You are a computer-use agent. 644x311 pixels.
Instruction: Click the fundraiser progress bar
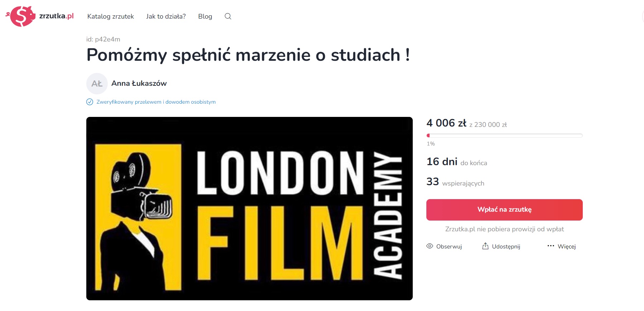coord(504,135)
